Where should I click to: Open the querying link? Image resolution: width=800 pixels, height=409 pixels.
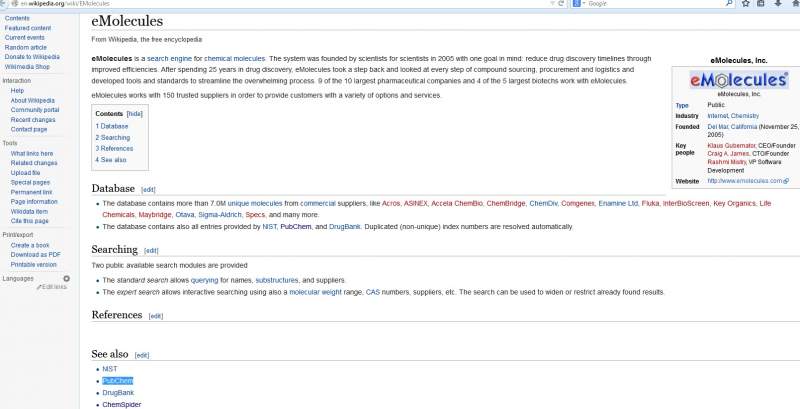tap(204, 280)
